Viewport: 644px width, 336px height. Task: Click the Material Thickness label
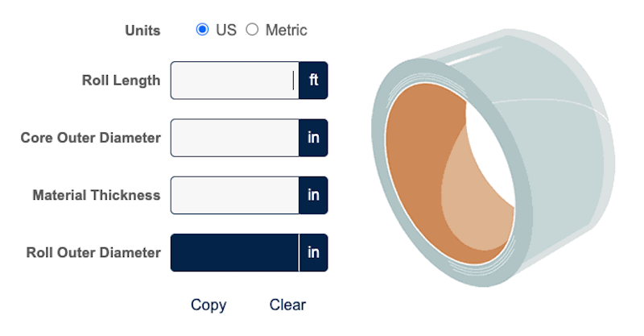(x=96, y=195)
